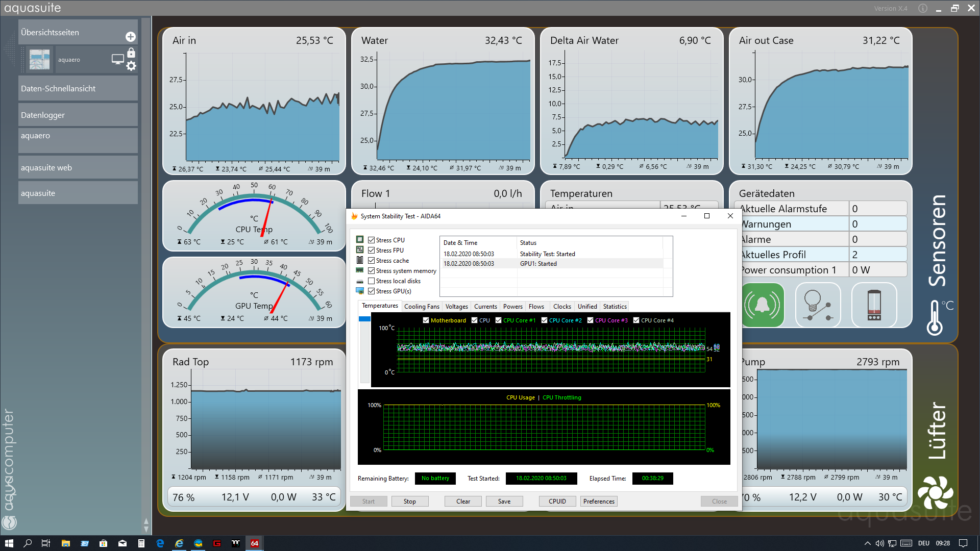980x551 pixels.
Task: Open the Statistics tab in AIDA64
Action: (615, 307)
